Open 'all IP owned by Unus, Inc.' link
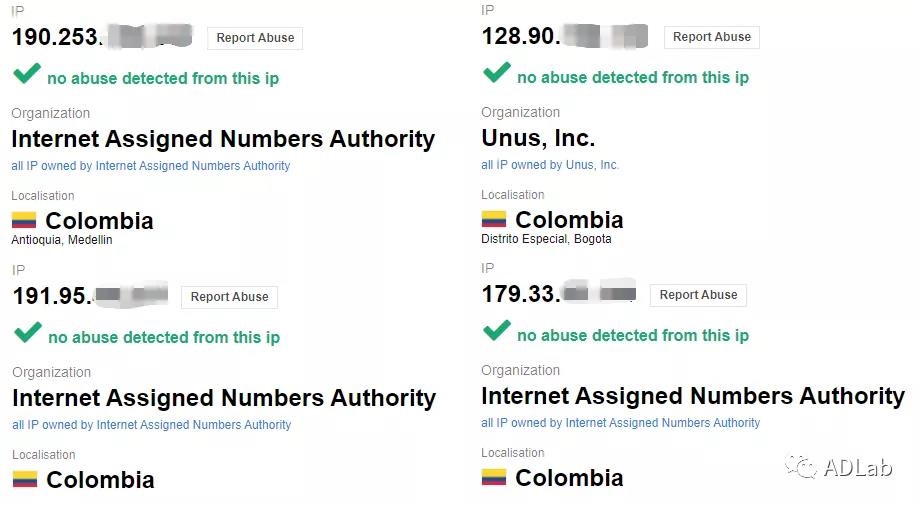The height and width of the screenshot is (505, 918). point(550,165)
